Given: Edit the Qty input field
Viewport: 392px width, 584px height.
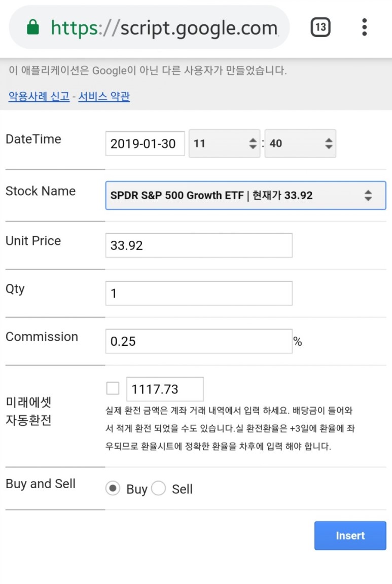Looking at the screenshot, I should pos(199,294).
